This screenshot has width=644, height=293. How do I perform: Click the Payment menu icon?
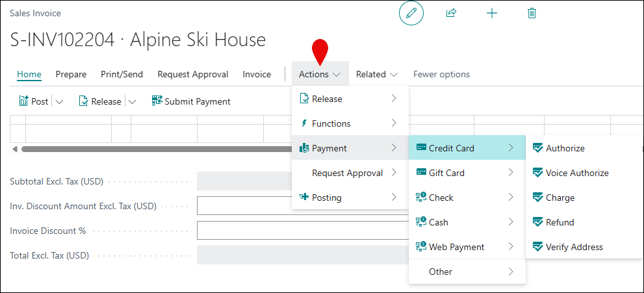(304, 147)
